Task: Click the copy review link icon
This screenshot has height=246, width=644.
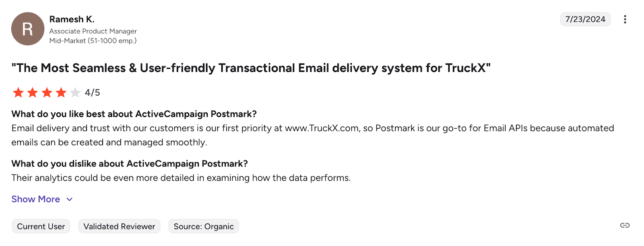Action: [625, 225]
